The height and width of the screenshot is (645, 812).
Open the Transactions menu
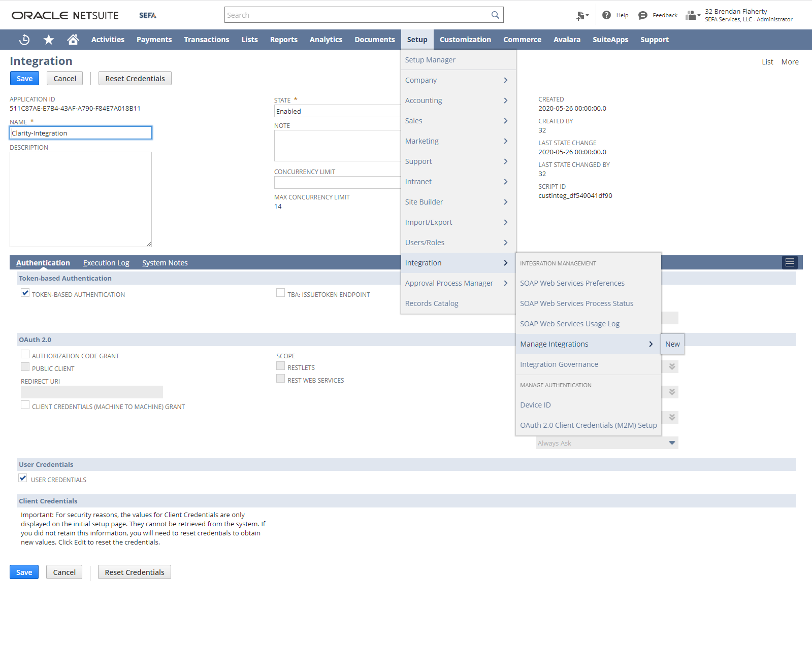(x=207, y=40)
